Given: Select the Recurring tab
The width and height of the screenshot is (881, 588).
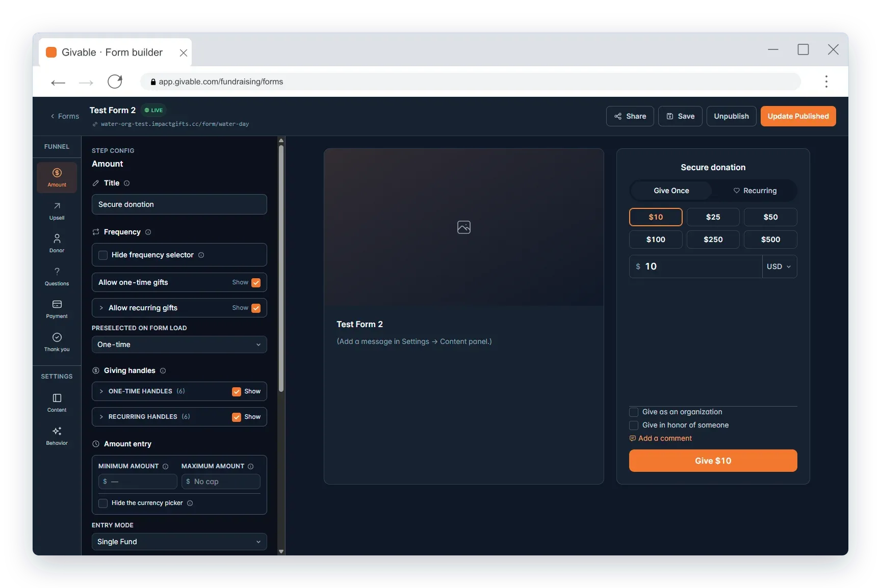Looking at the screenshot, I should (755, 191).
